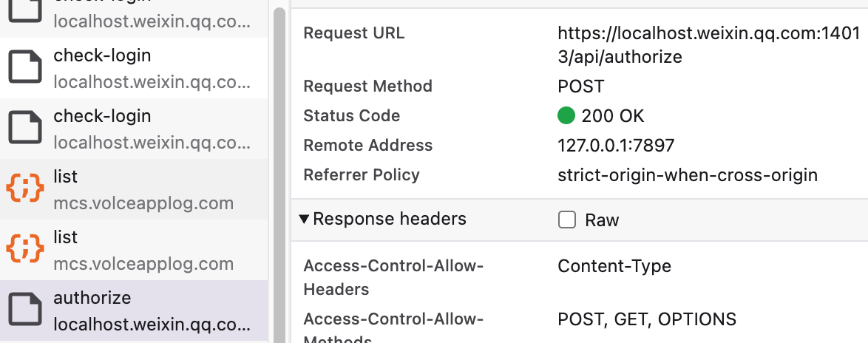The image size is (868, 343).
Task: Click document icon of white-background check-login row
Action: (x=25, y=68)
